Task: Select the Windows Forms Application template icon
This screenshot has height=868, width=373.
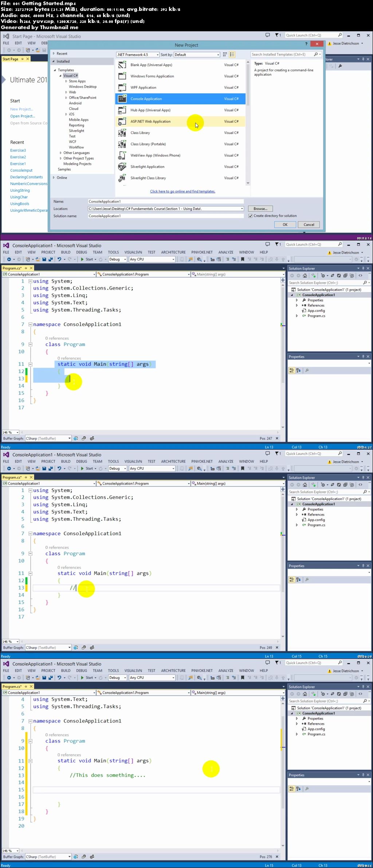Action: pyautogui.click(x=122, y=76)
